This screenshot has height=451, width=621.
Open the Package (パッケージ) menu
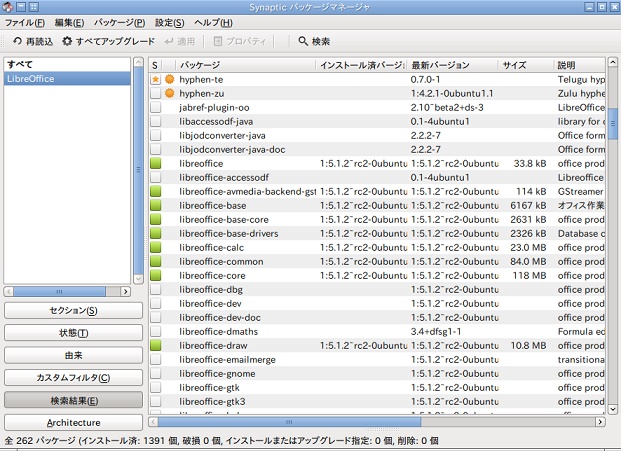point(119,23)
